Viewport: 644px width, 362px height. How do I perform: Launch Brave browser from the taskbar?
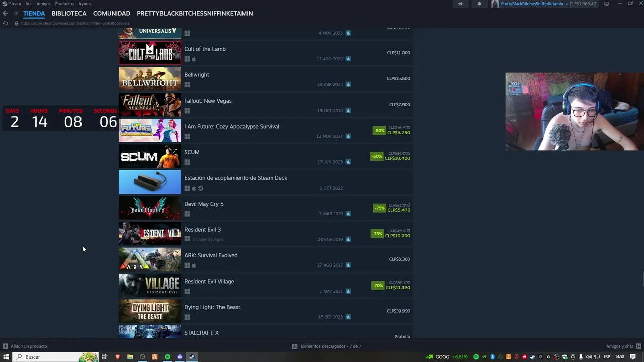tap(118, 357)
